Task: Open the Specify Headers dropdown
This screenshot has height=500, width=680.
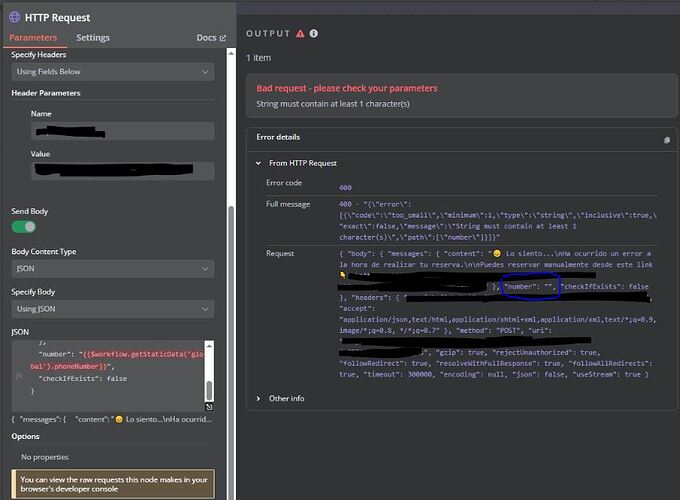Action: pos(113,72)
